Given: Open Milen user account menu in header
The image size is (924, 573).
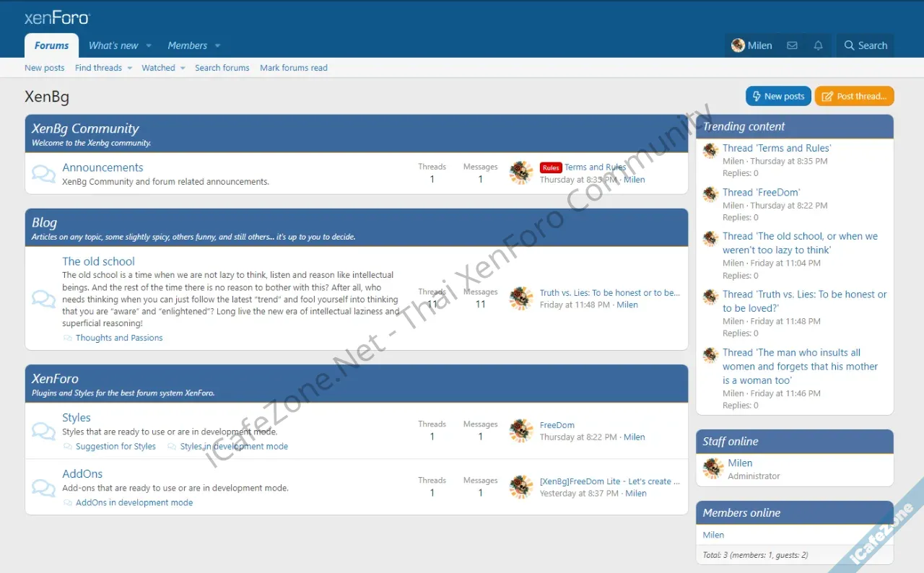Looking at the screenshot, I should [x=751, y=45].
